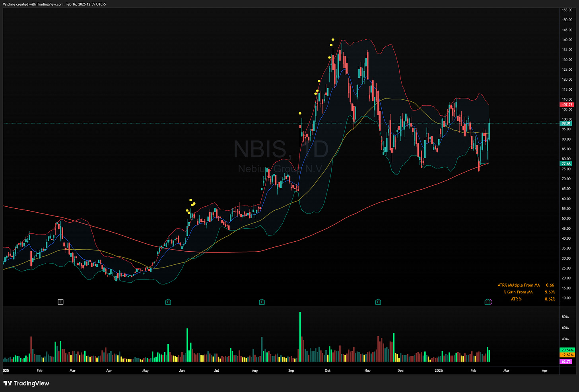Click the Oct label on time axis
This screenshot has height=392, width=579.
click(327, 371)
